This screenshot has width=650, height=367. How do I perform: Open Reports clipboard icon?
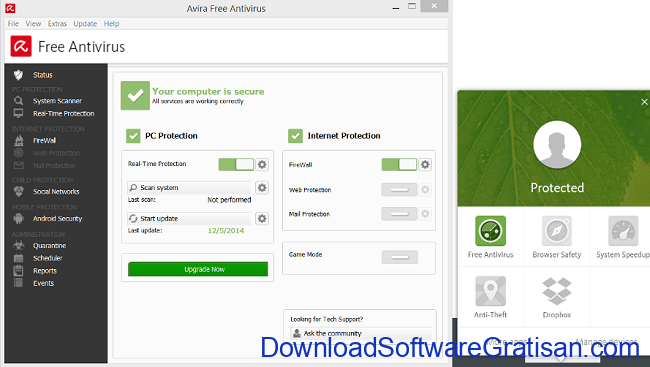(x=18, y=271)
